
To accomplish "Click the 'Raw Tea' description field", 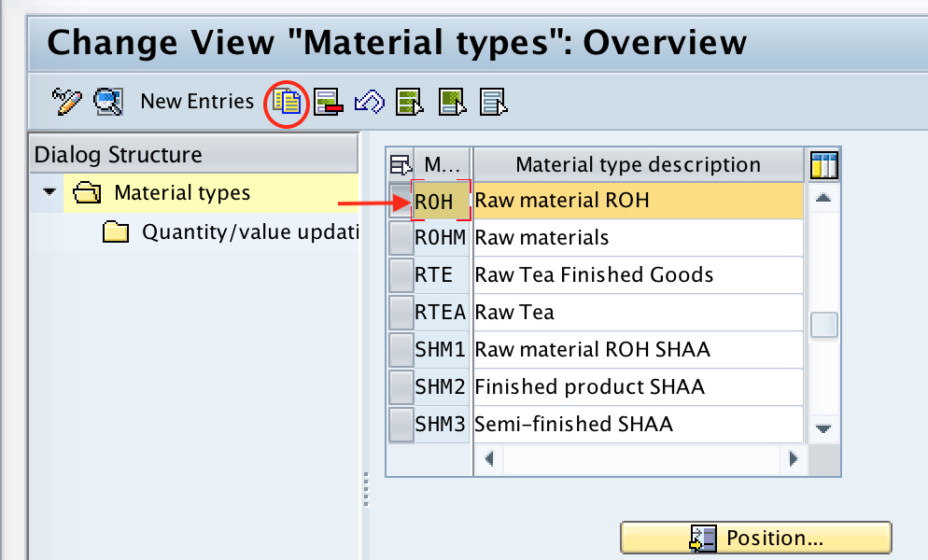I will pos(639,313).
